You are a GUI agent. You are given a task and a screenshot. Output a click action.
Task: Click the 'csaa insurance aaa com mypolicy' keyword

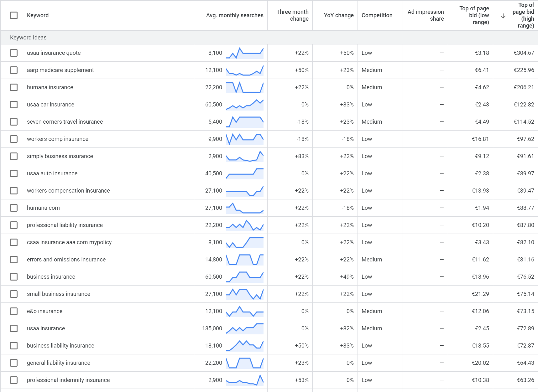pos(69,242)
